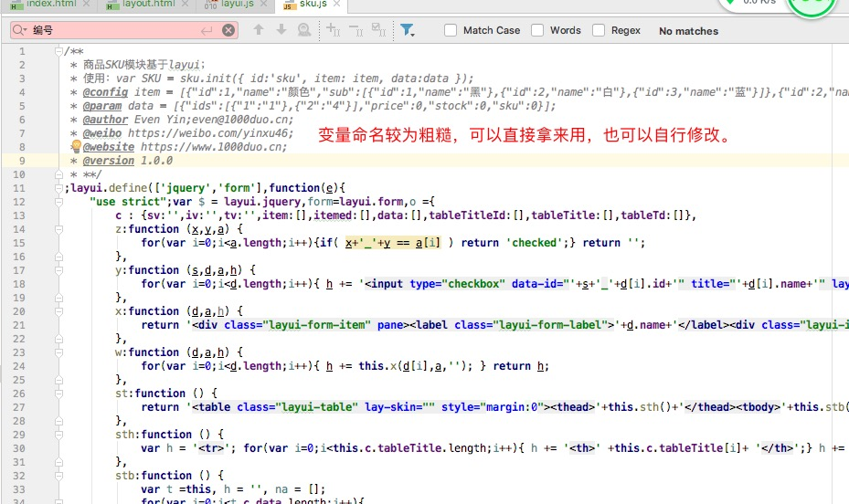849x504 pixels.
Task: Remove selection of occurrence icon
Action: coord(356,30)
